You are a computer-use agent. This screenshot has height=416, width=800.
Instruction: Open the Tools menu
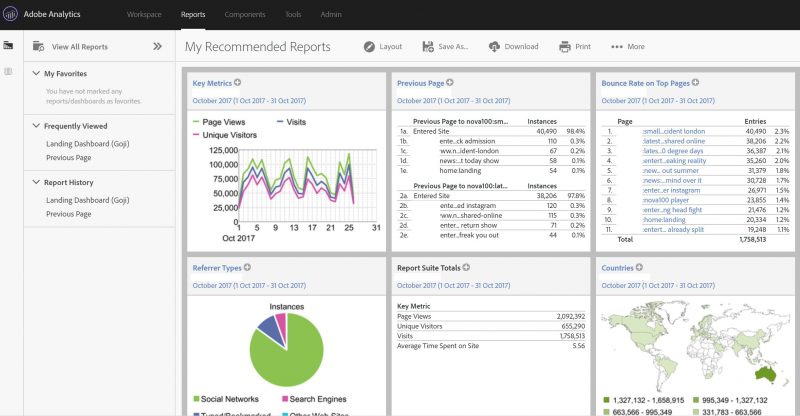(293, 14)
